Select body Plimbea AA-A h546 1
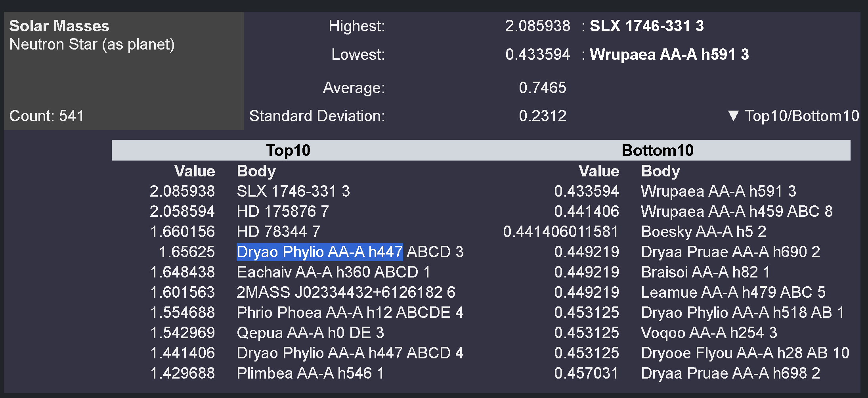 click(310, 373)
